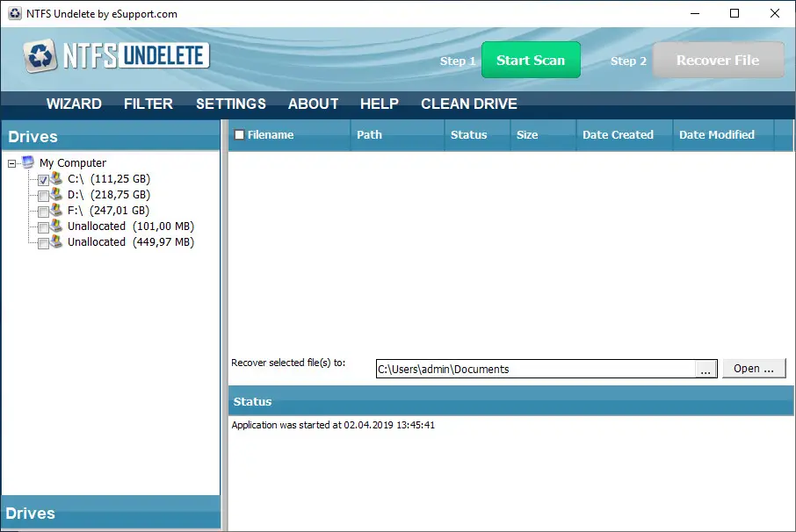Check the Unallocated 449,97 MB checkbox
796x532 pixels.
pyautogui.click(x=44, y=243)
